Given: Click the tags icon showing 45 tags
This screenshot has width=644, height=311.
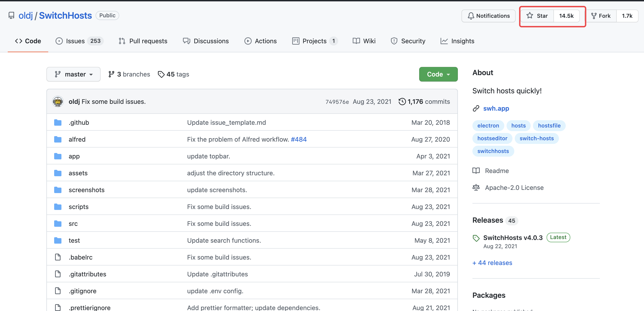Looking at the screenshot, I should [x=161, y=74].
